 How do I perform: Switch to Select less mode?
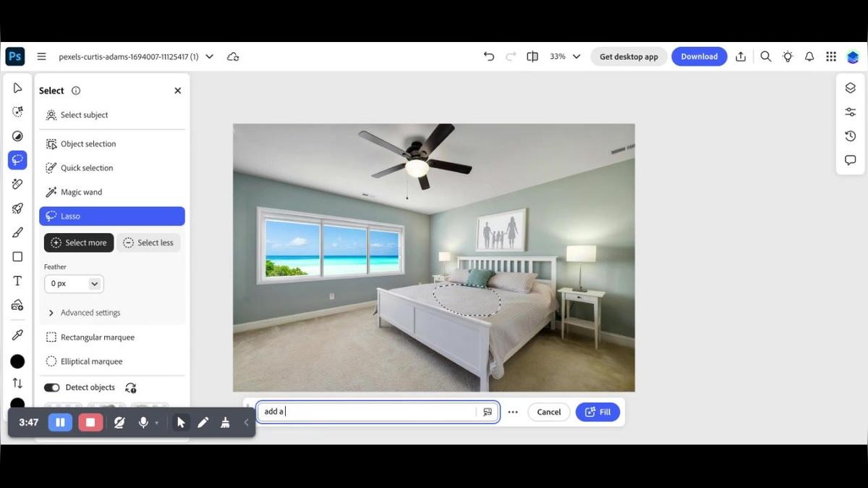tap(148, 243)
